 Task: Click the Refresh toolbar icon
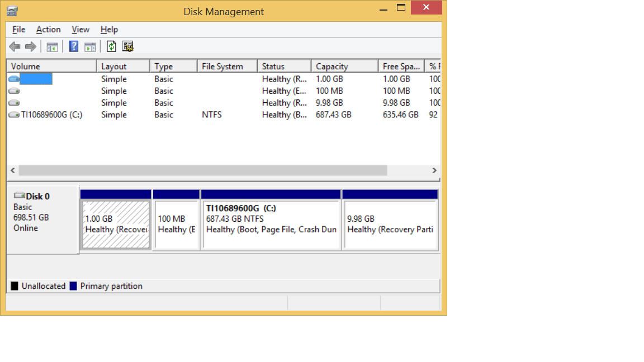click(x=112, y=46)
